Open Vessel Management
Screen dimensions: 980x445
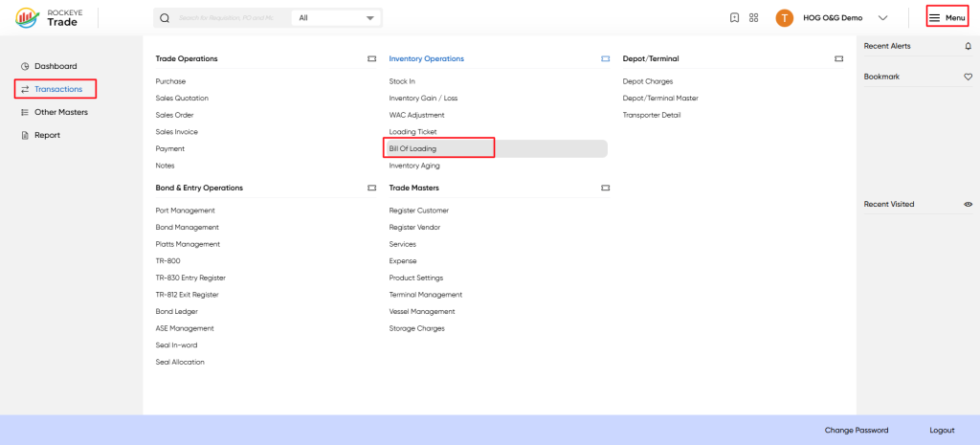tap(422, 312)
